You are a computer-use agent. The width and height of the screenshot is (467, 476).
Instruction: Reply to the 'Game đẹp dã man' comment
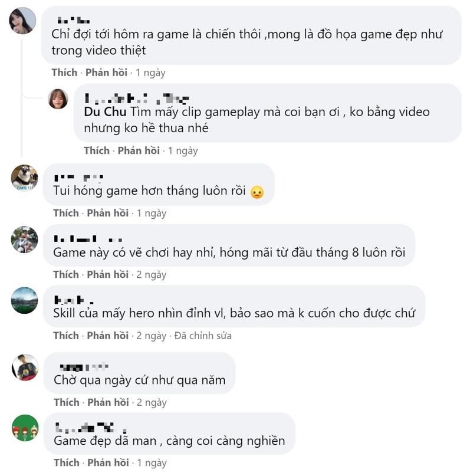(x=108, y=462)
